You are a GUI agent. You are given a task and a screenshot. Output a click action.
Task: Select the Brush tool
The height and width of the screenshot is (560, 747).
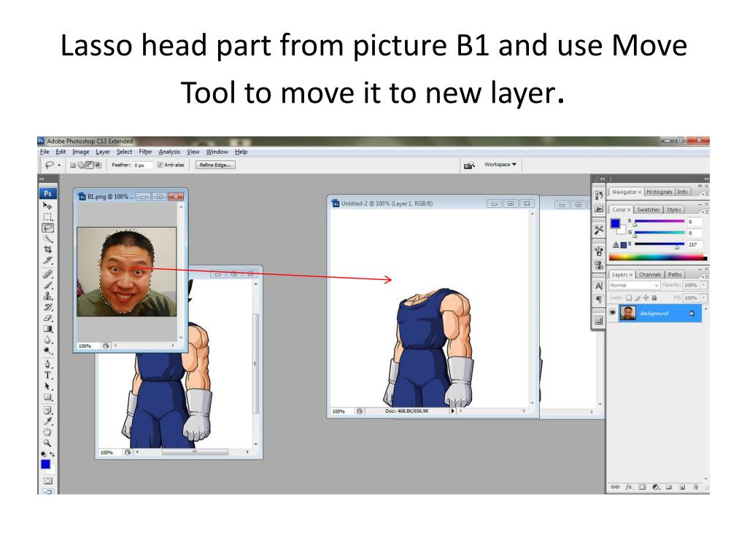click(47, 285)
